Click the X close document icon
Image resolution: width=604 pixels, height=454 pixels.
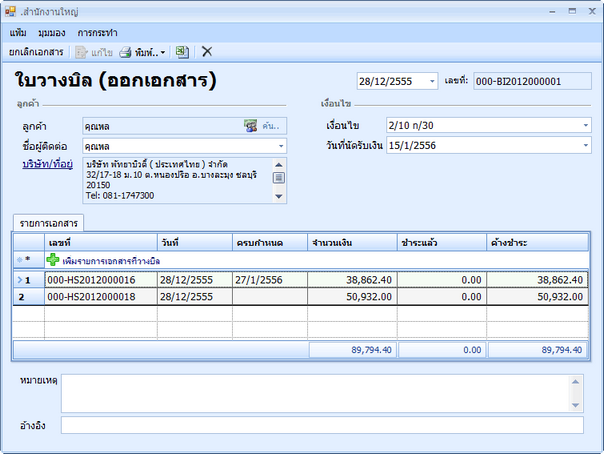[207, 51]
